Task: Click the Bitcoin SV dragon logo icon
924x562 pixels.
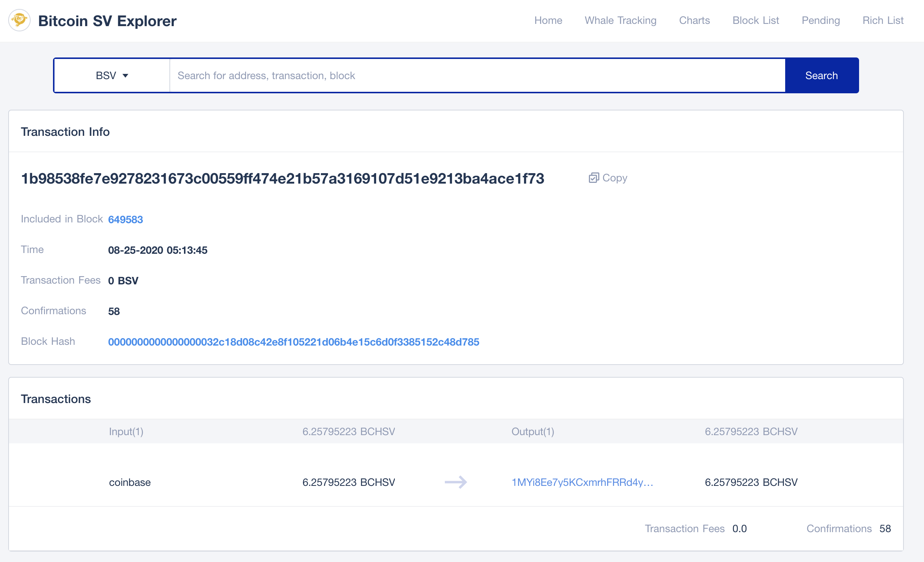Action: [19, 20]
